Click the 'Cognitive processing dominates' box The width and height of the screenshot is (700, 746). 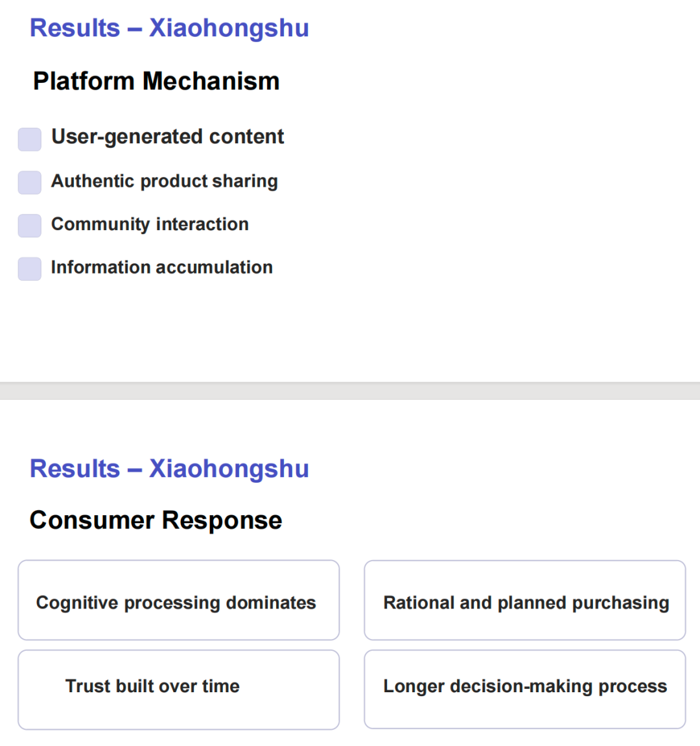click(x=178, y=600)
